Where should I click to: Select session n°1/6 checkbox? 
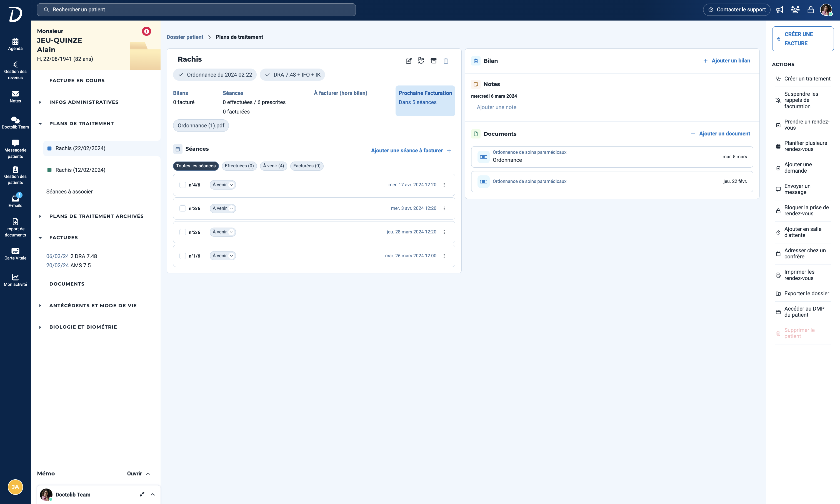182,256
